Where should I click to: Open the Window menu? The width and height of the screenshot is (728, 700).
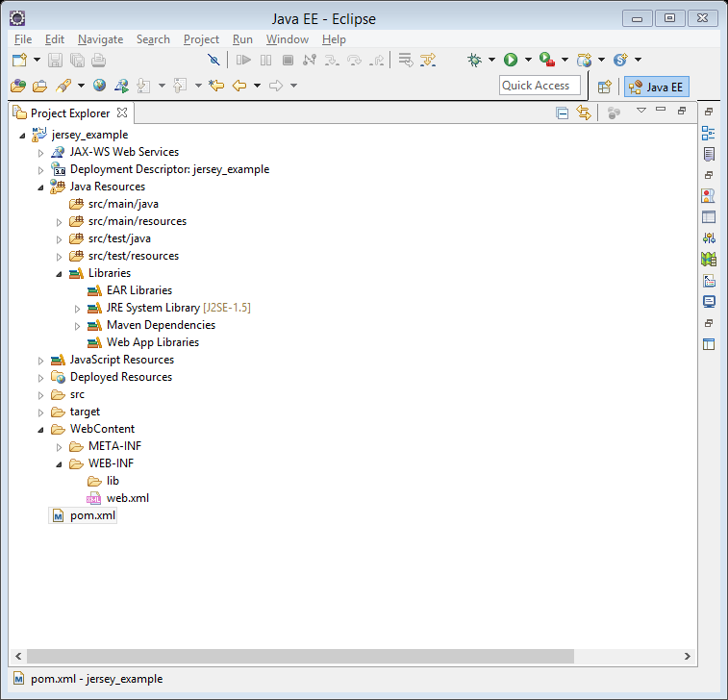click(x=287, y=39)
